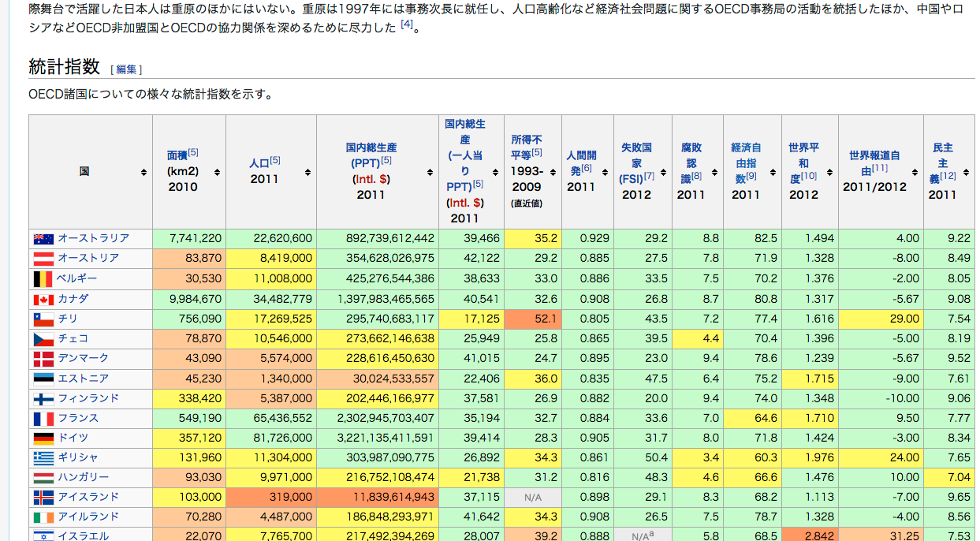This screenshot has height=541, width=980.
Task: Open the アイスランド country link
Action: tap(88, 497)
